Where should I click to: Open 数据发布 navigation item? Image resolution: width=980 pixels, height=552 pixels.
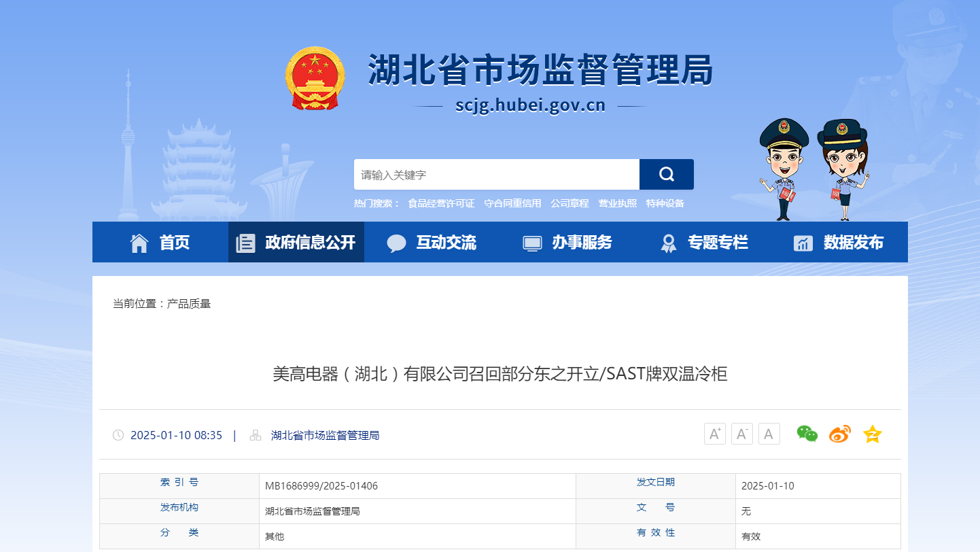point(840,243)
